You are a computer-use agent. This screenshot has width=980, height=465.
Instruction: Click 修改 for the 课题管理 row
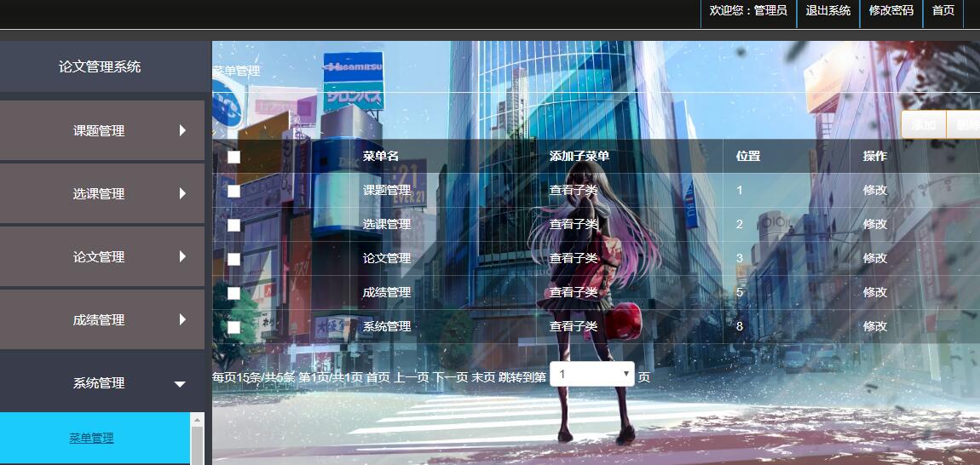[x=875, y=190]
